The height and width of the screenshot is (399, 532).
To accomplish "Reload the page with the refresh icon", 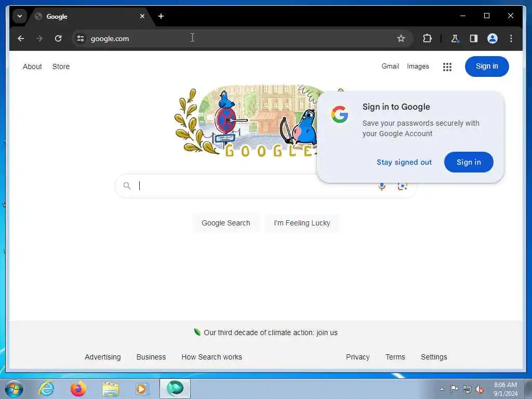I will (x=58, y=38).
